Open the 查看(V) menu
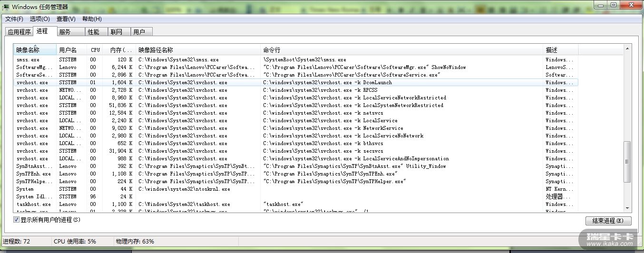Viewport: 644px width, 253px height. tap(66, 19)
